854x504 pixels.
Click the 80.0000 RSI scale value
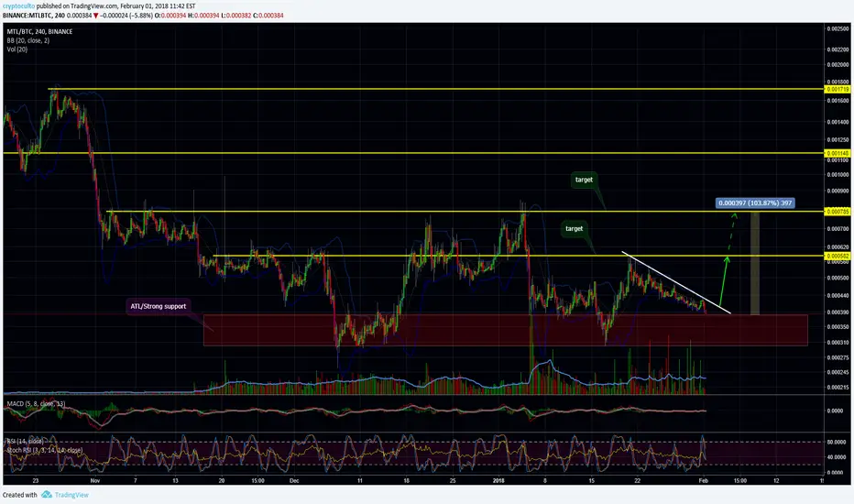pos(837,443)
